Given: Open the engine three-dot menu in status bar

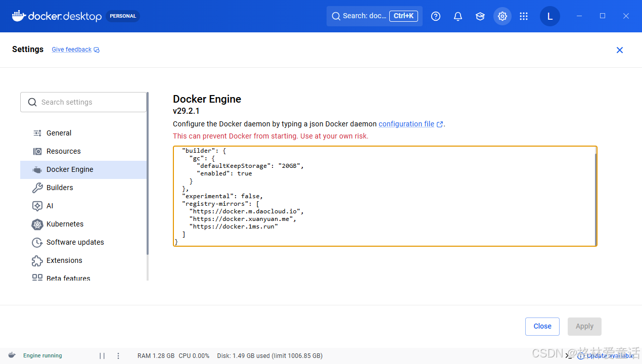Looking at the screenshot, I should tap(118, 355).
